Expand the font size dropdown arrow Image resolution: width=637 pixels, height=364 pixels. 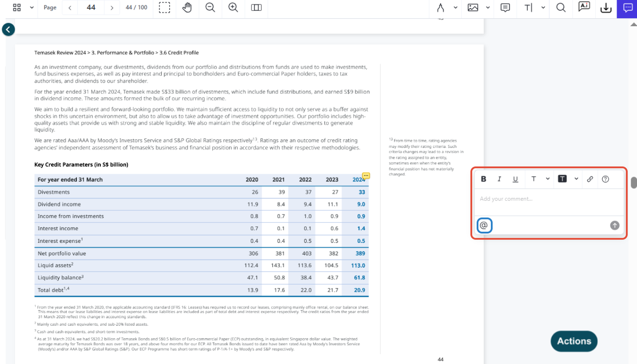(548, 179)
